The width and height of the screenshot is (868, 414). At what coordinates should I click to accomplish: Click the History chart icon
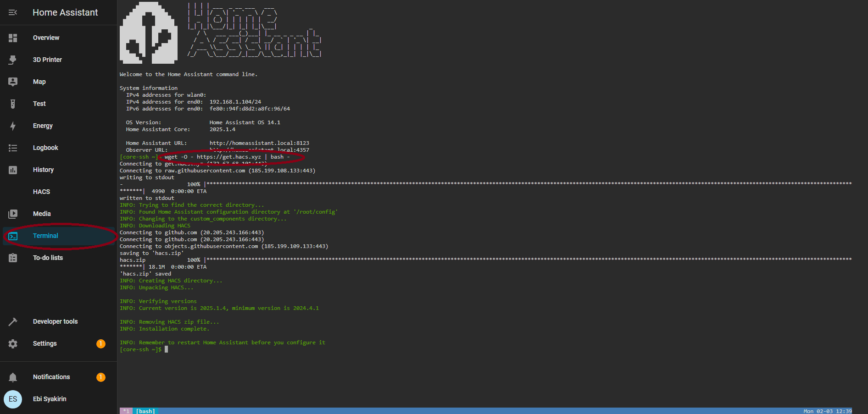click(x=13, y=170)
